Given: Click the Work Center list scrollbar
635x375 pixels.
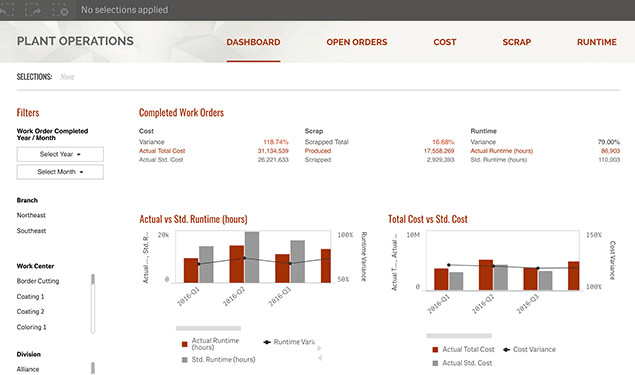Looking at the screenshot, I should 93,304.
